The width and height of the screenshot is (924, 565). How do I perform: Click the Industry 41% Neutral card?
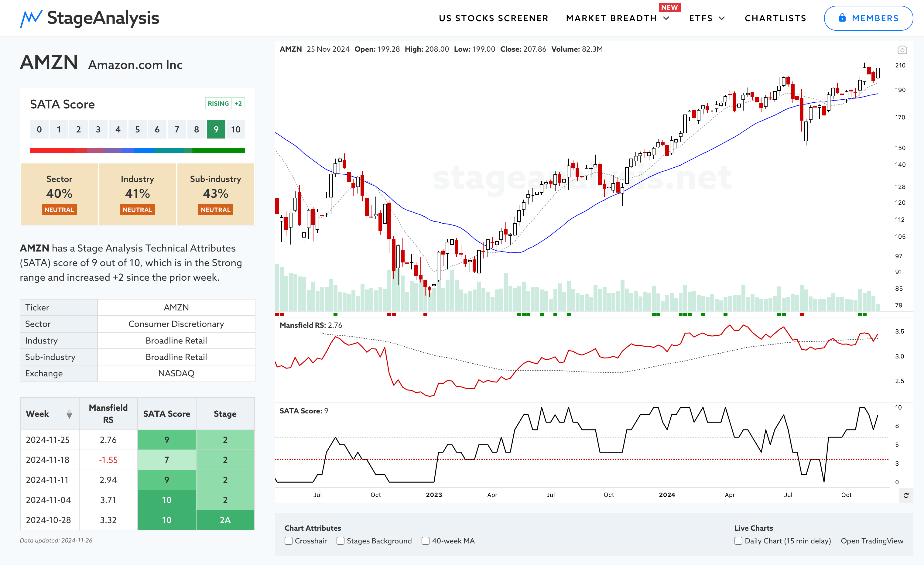[137, 194]
